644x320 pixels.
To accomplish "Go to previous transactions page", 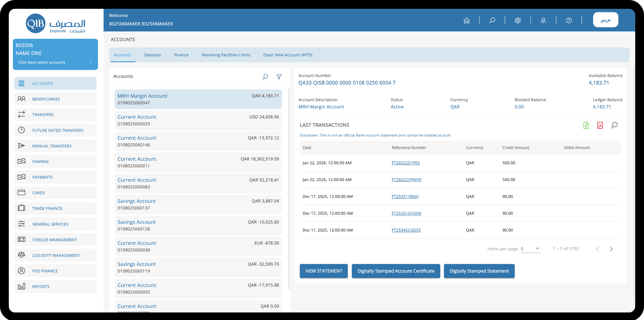I will tap(597, 249).
